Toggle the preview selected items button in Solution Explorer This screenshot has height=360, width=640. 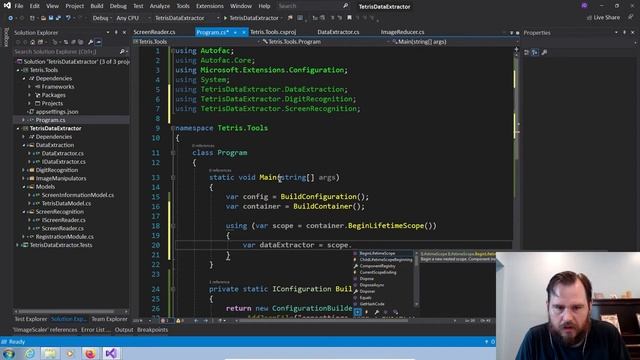(98, 42)
